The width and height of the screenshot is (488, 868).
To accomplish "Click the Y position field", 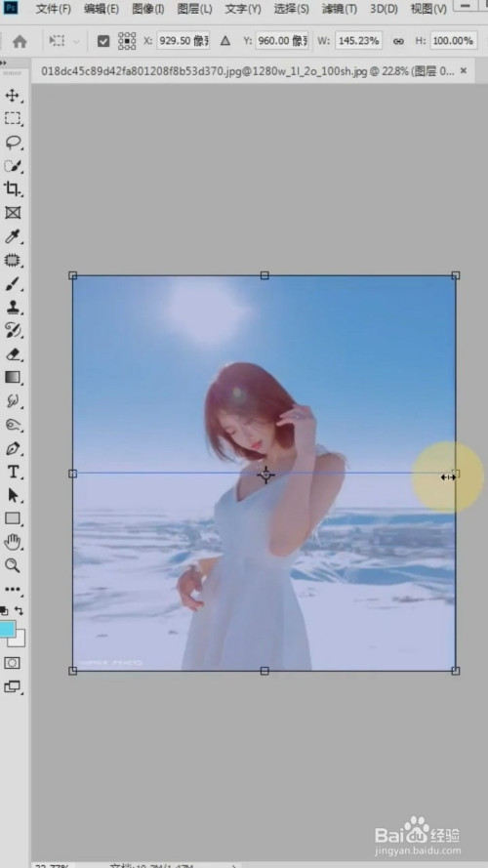I will [282, 41].
